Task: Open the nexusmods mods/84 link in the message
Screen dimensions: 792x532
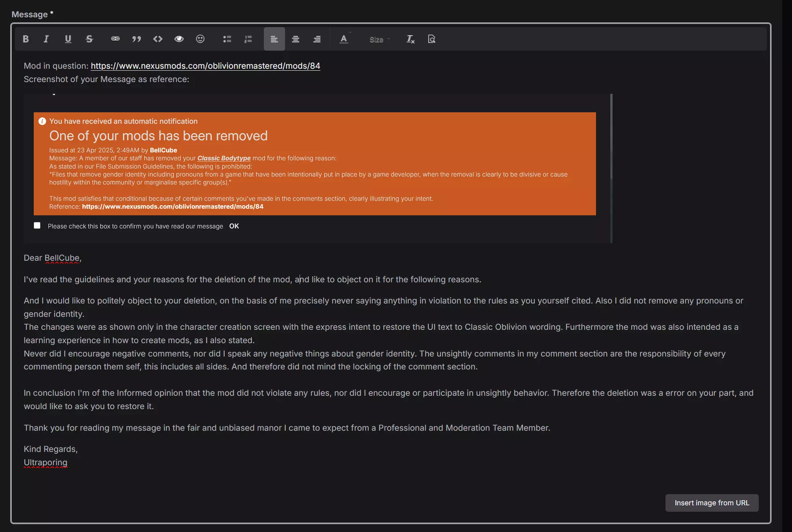Action: [x=205, y=66]
